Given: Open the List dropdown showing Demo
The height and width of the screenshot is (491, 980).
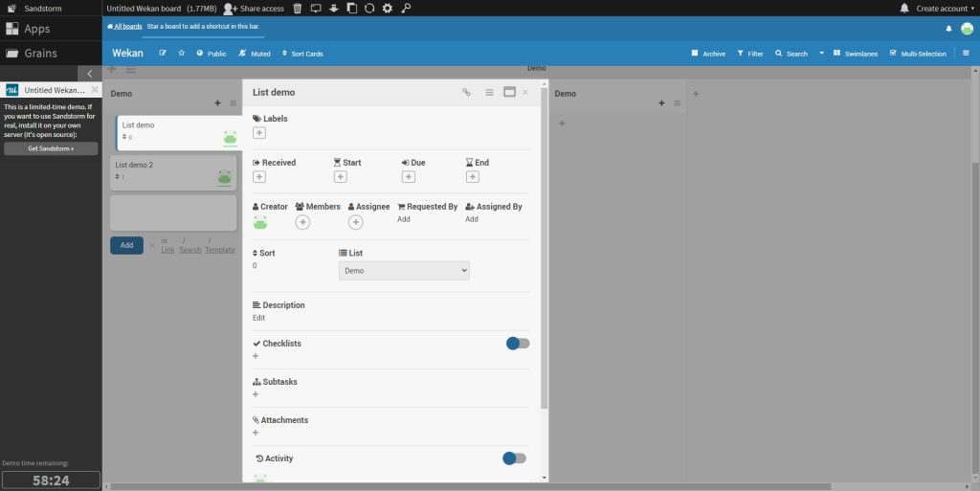Looking at the screenshot, I should pyautogui.click(x=404, y=271).
